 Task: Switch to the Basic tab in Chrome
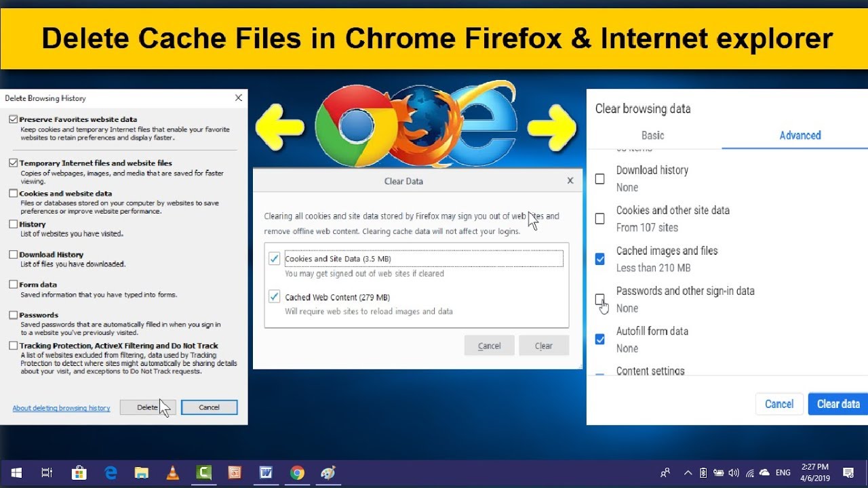coord(653,135)
